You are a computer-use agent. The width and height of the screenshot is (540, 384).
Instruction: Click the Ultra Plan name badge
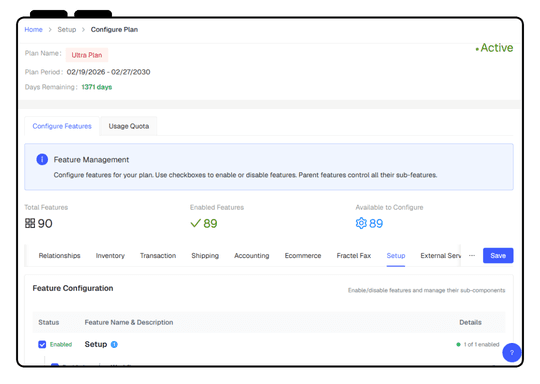coord(87,55)
